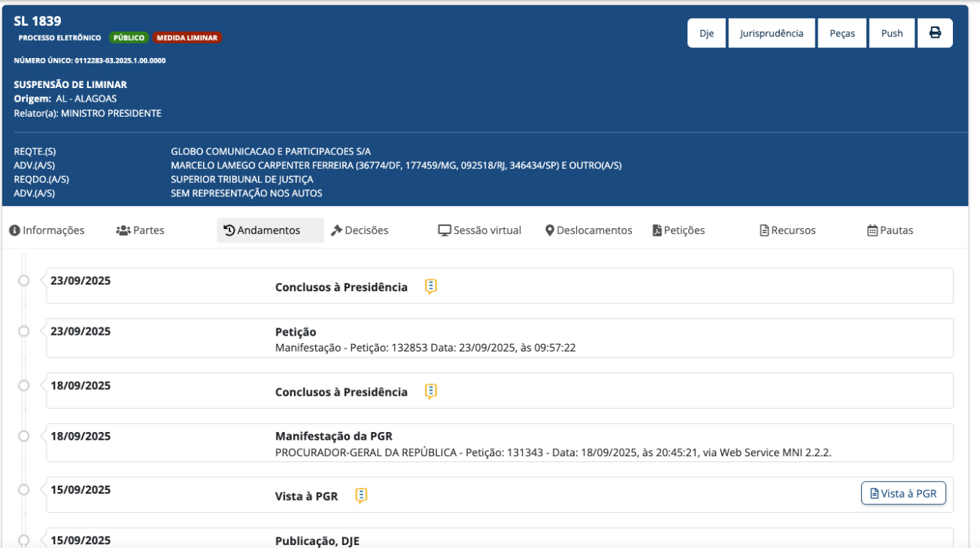This screenshot has height=548, width=980.
Task: Open the note icon beside Conclusos à Presidência 23/09/2025
Action: pos(430,287)
